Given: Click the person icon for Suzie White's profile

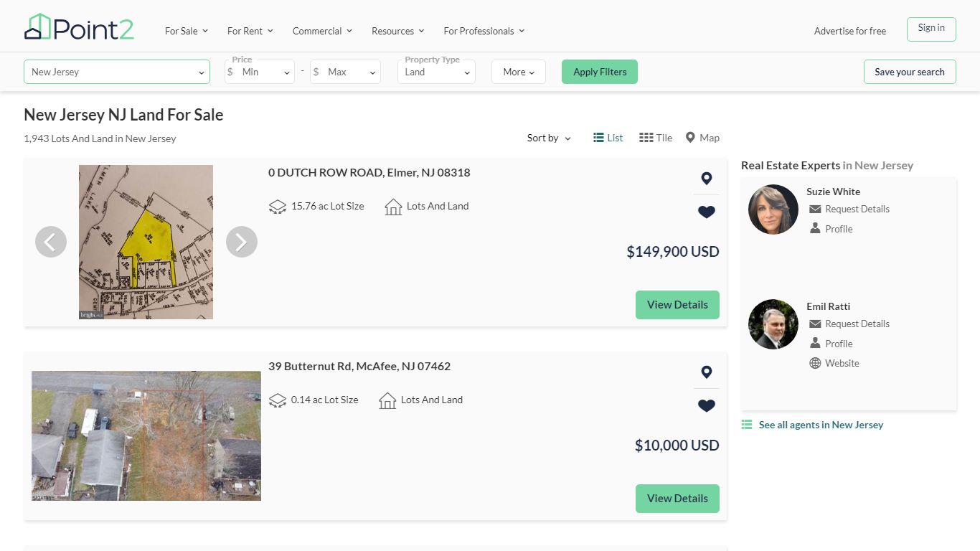Looking at the screenshot, I should (815, 228).
